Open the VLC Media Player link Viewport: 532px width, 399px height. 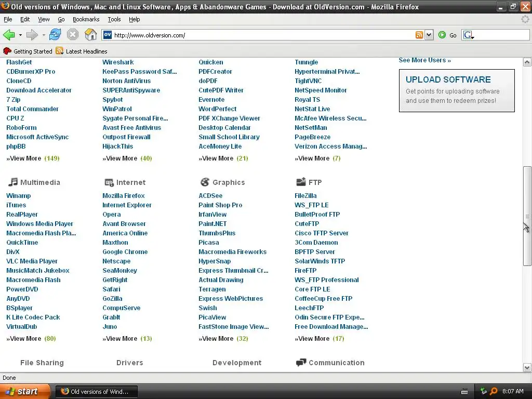click(32, 261)
